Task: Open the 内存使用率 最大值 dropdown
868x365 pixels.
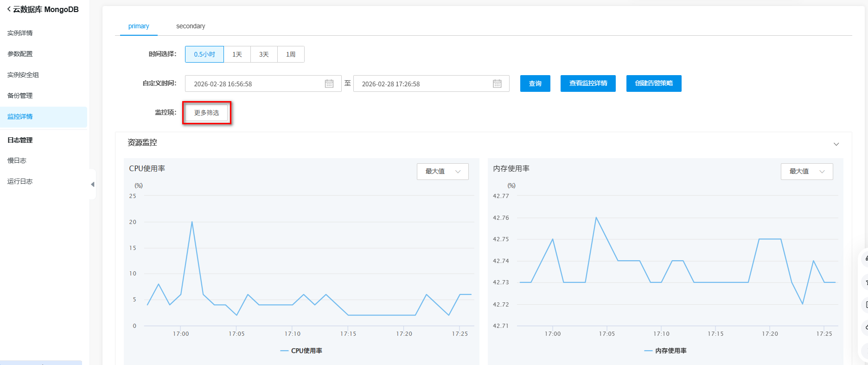Action: pos(806,172)
